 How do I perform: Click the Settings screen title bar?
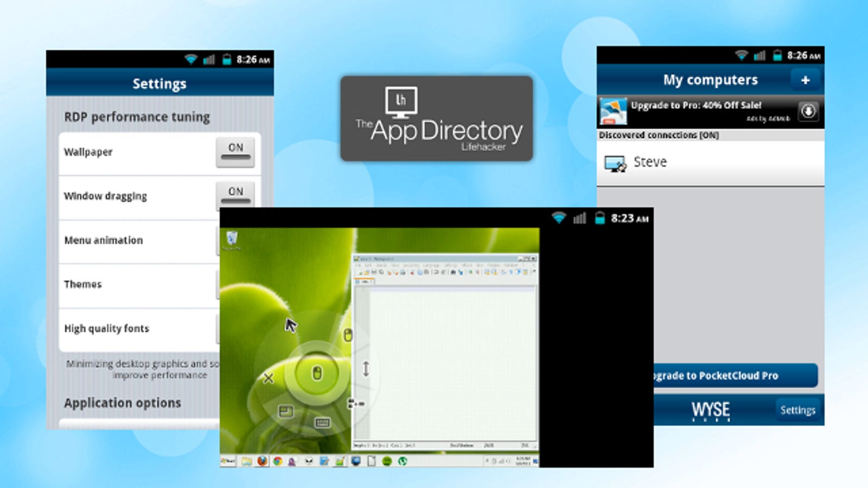[x=159, y=83]
